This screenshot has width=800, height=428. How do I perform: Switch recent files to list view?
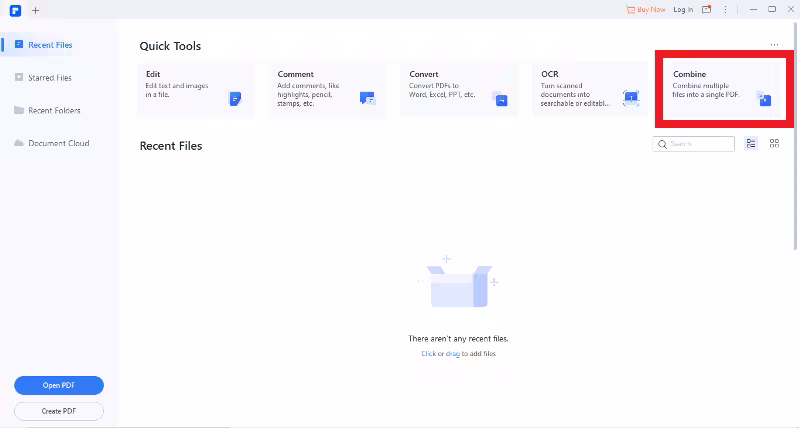pyautogui.click(x=751, y=144)
